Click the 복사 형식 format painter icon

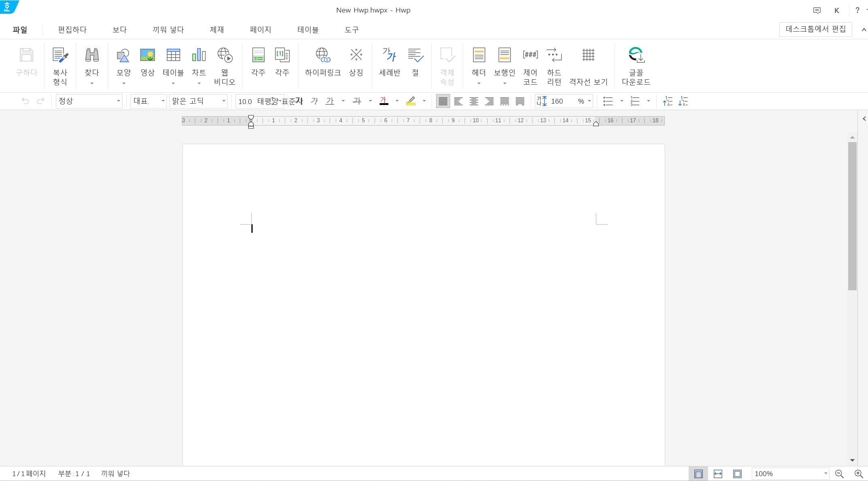(x=60, y=55)
